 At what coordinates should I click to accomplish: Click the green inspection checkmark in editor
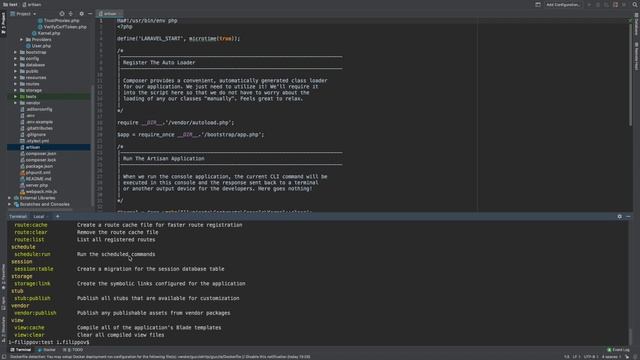630,20
